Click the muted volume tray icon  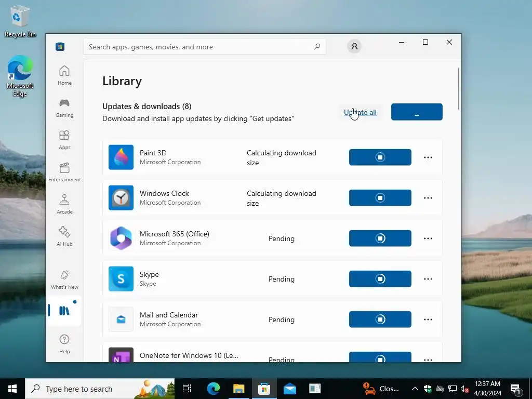pyautogui.click(x=464, y=389)
